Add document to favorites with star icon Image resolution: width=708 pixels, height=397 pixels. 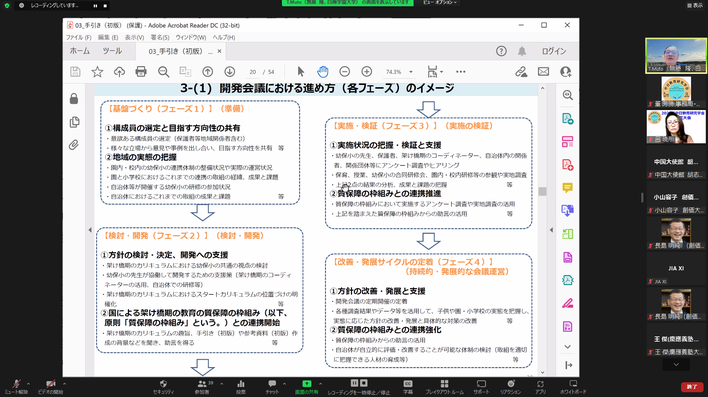[x=97, y=72]
